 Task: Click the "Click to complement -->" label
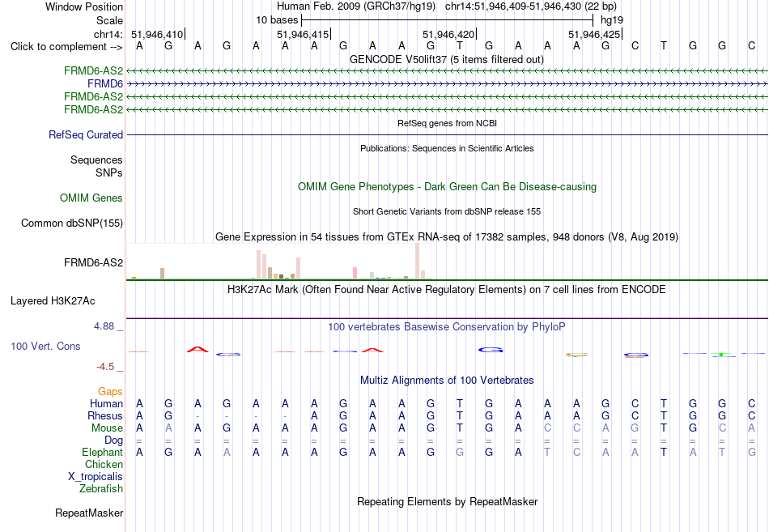pos(66,47)
